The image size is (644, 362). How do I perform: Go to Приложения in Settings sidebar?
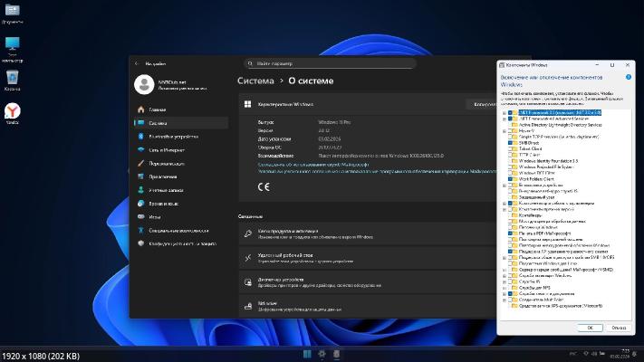pyautogui.click(x=163, y=176)
